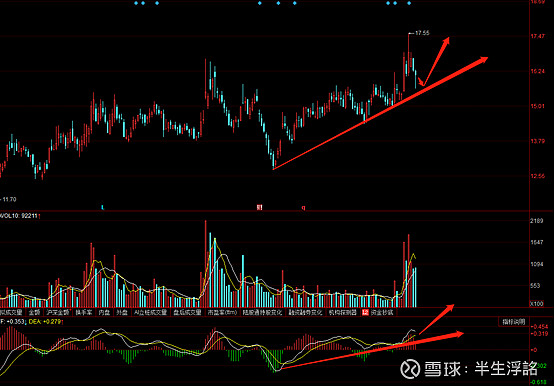Switch to the 沪深金额 tab

click(x=58, y=312)
